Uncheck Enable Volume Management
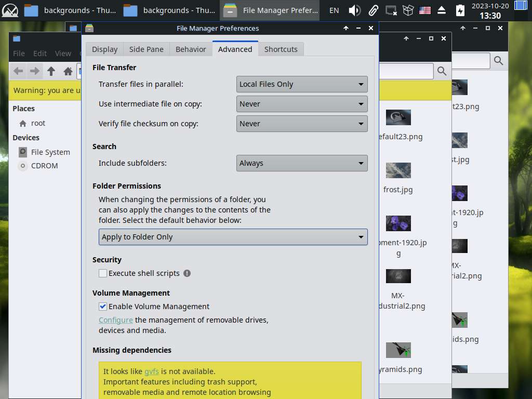Viewport: 532px width, 399px height. click(x=103, y=307)
